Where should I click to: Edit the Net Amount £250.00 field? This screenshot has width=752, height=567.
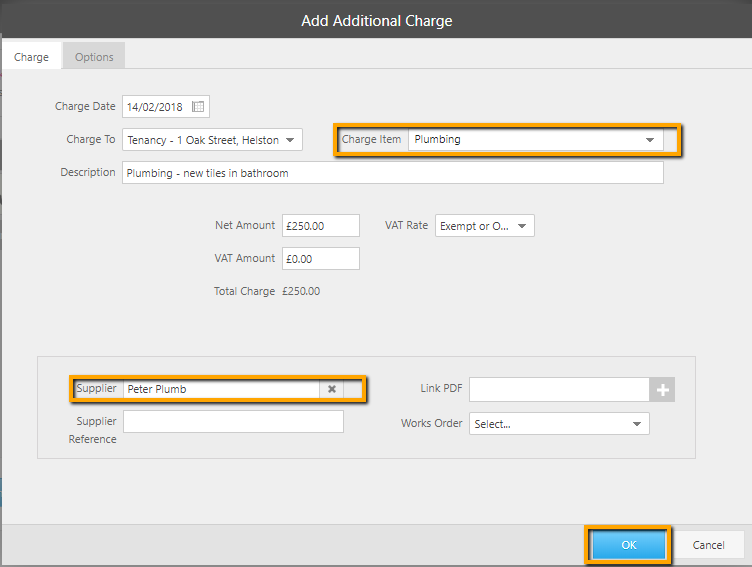pos(321,225)
